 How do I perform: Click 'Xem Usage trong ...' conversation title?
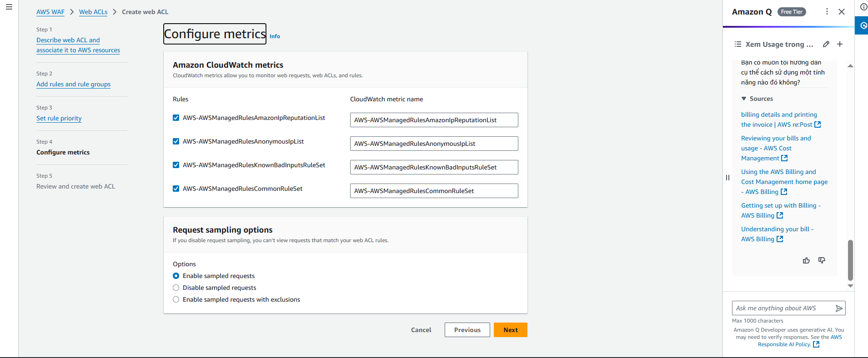pyautogui.click(x=779, y=44)
